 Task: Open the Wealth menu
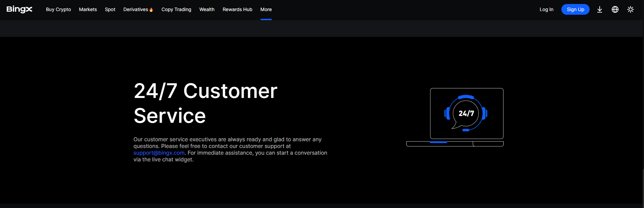tap(207, 9)
